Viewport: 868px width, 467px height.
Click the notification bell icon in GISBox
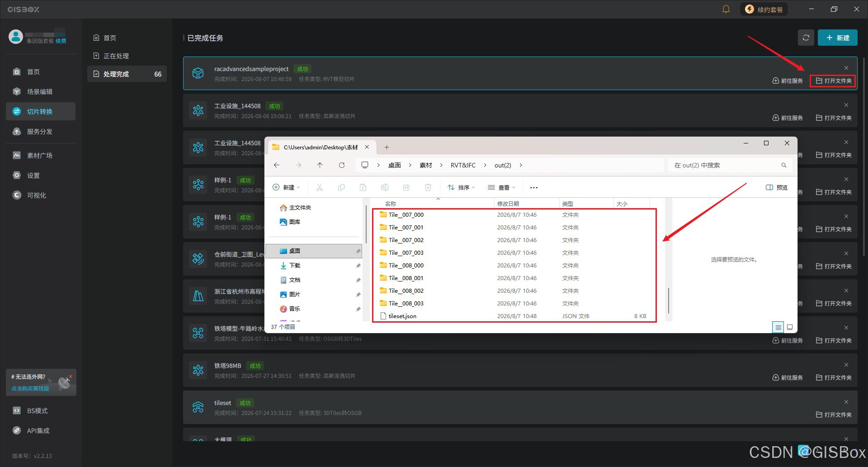726,9
